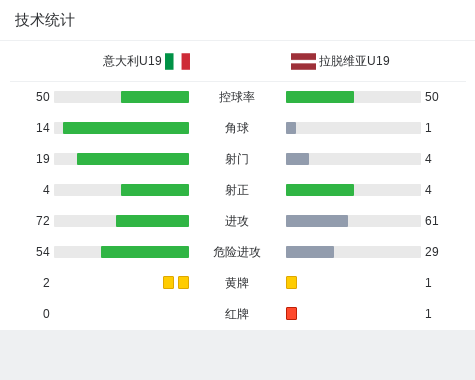Click Italy's second yellow card icon
The height and width of the screenshot is (380, 475).
pyautogui.click(x=183, y=283)
